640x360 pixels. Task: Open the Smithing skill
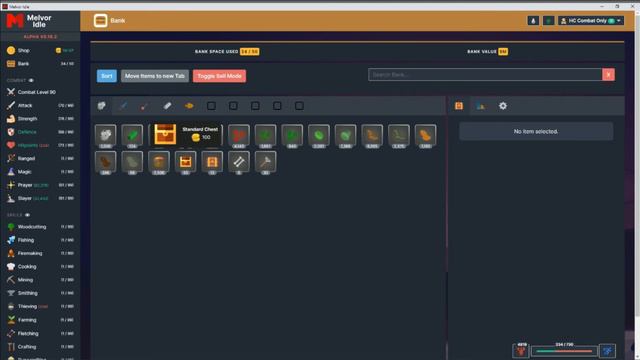(40, 293)
